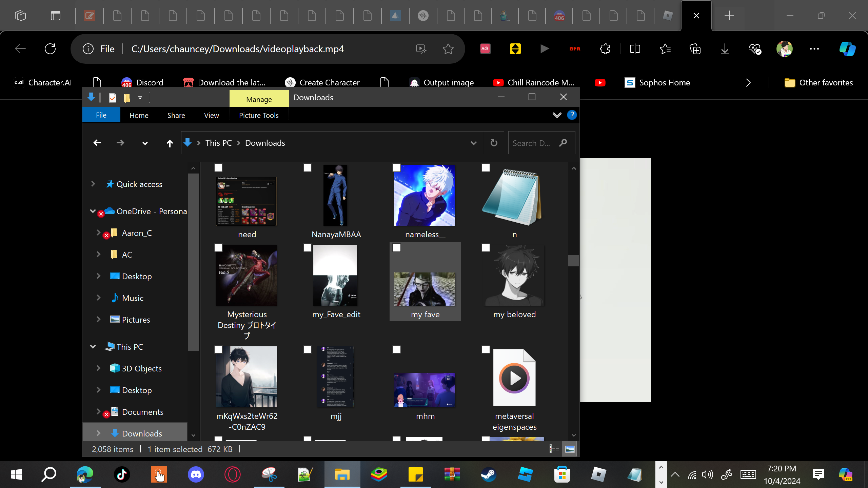Expand the 3D Objects node
Image resolution: width=868 pixels, height=488 pixels.
click(x=98, y=368)
